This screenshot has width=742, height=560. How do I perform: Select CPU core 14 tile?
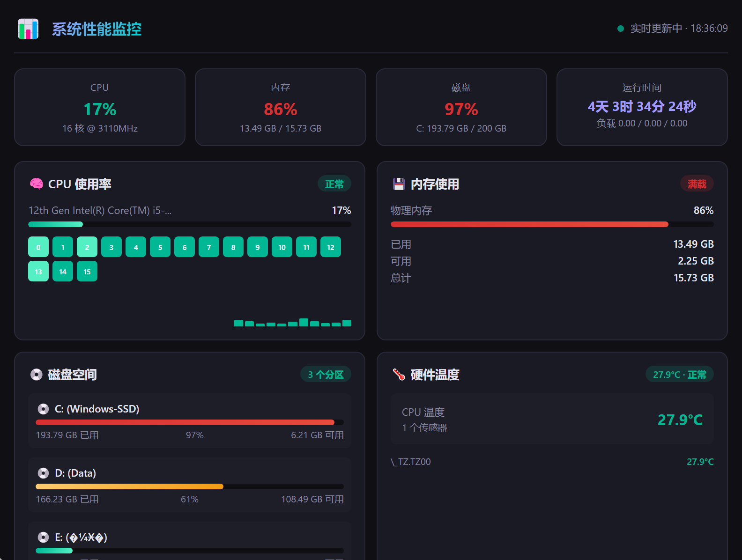63,272
